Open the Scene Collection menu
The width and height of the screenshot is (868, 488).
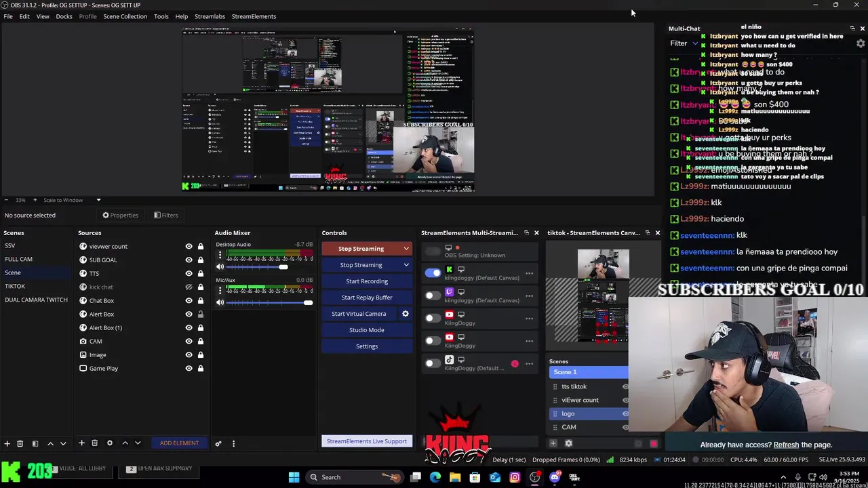(x=125, y=16)
